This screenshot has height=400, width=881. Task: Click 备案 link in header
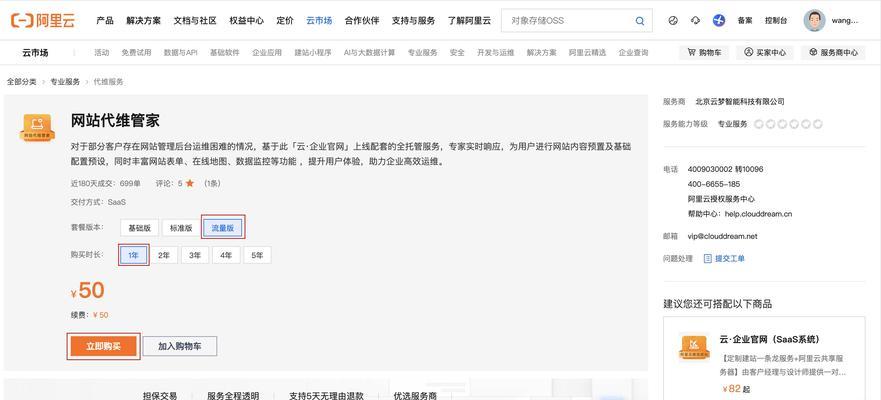(745, 21)
